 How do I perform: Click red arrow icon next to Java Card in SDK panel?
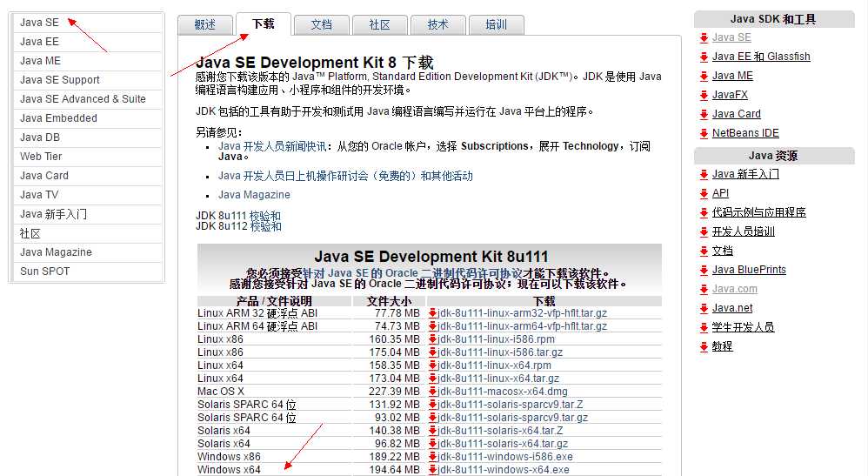coord(704,115)
